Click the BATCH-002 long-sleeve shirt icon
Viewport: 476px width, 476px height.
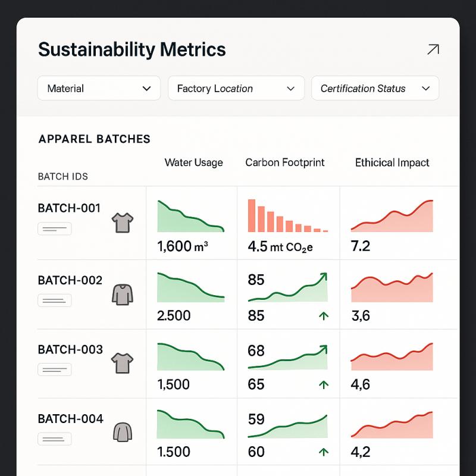[123, 294]
